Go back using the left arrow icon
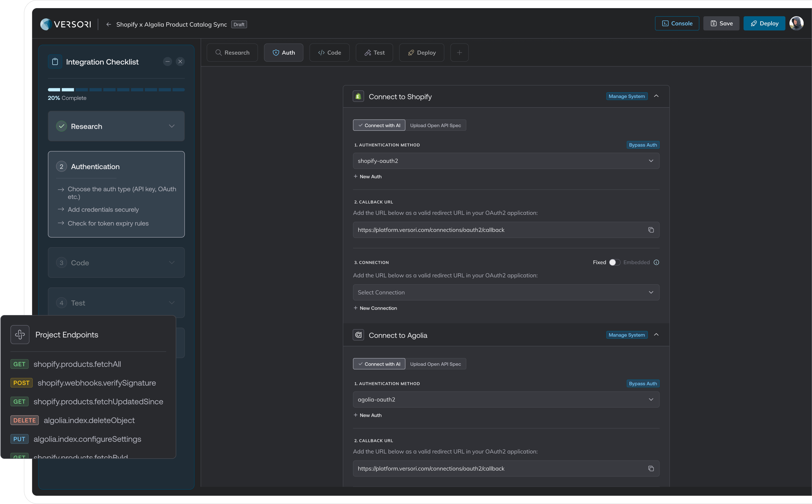 pos(108,24)
